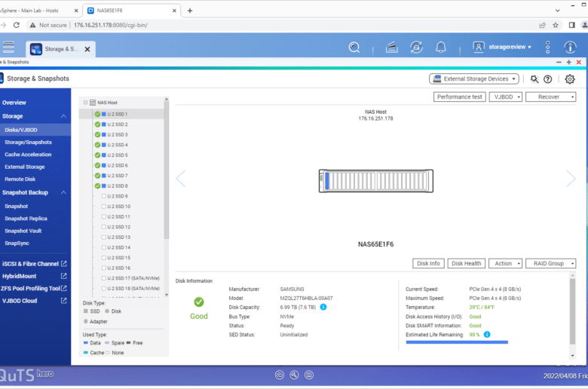Open global settings wrench-gear icon
588x389 pixels.
click(534, 78)
